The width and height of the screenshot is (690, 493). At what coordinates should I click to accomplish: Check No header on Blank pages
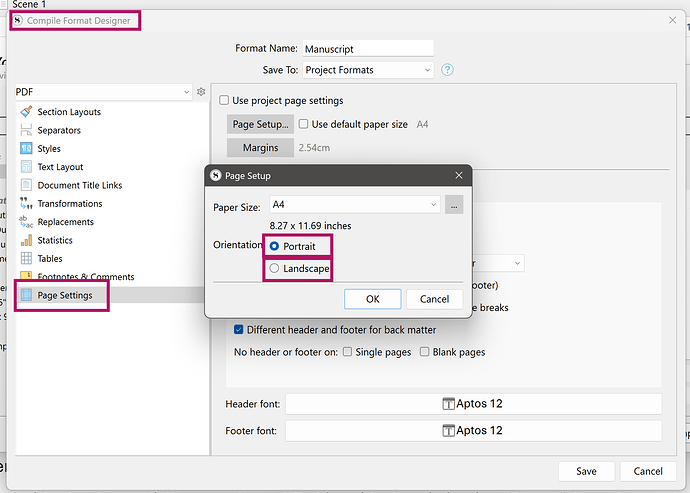point(424,352)
